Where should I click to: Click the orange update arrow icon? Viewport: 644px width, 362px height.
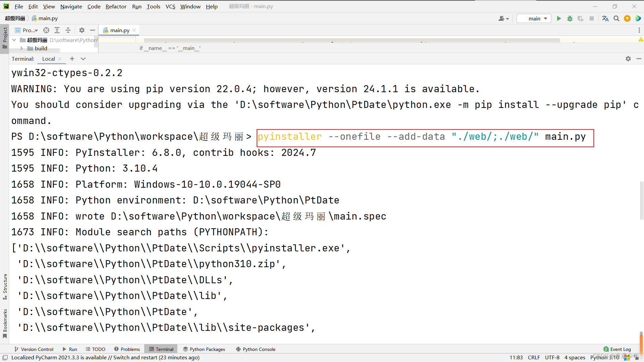[627, 18]
